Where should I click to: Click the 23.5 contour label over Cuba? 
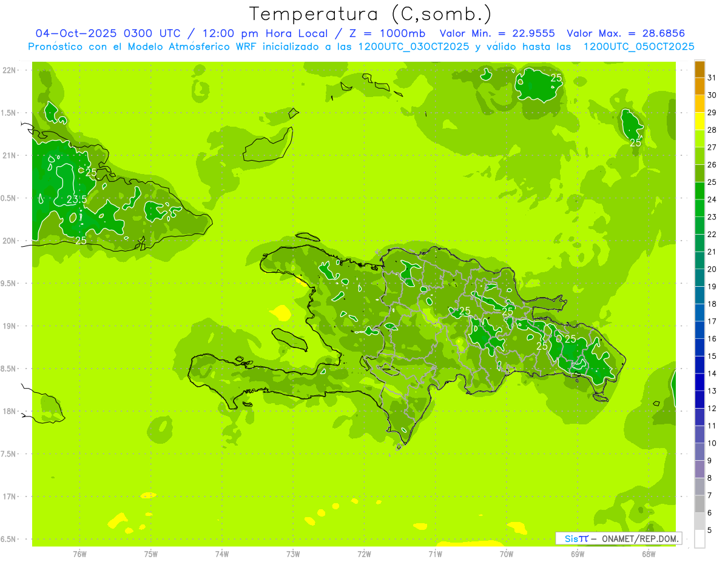coord(76,199)
